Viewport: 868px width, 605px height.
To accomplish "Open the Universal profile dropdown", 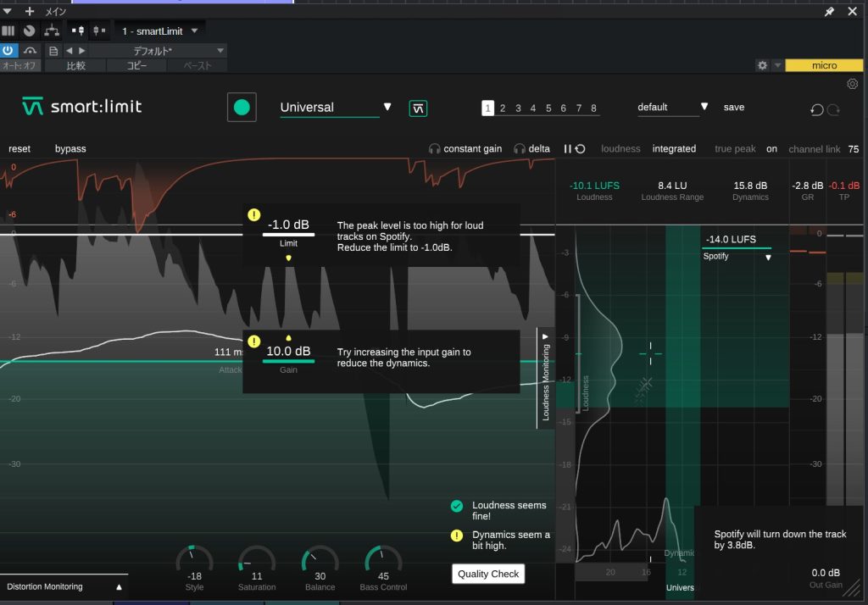I will click(387, 107).
